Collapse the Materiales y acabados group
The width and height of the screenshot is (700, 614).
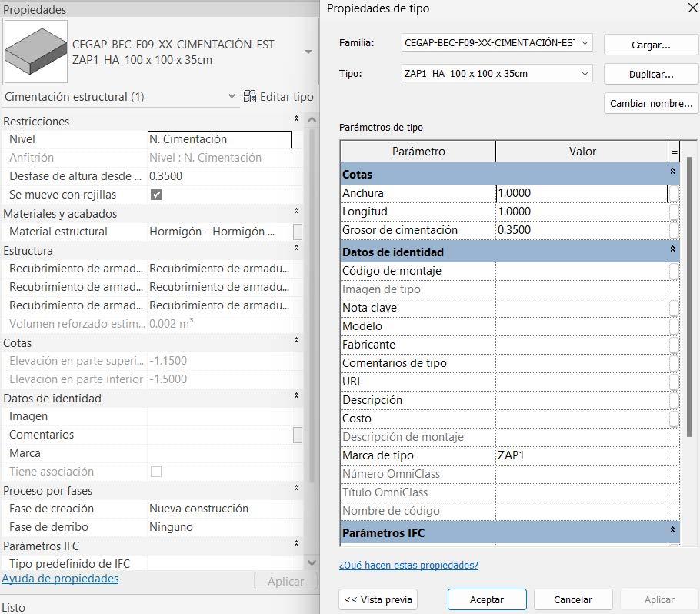(296, 211)
